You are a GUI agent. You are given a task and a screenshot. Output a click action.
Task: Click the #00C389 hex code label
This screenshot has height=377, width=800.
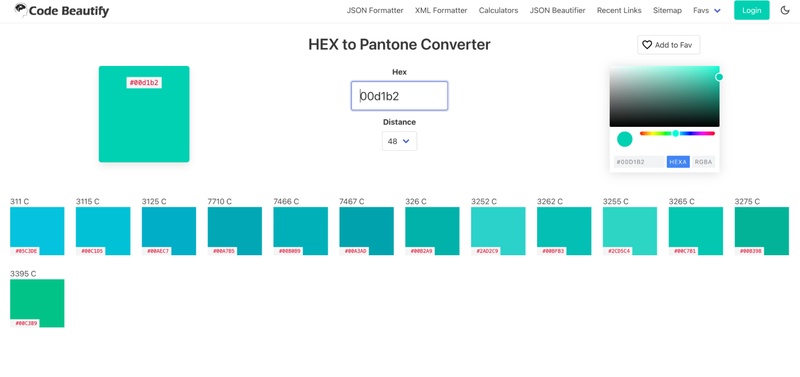[x=25, y=323]
